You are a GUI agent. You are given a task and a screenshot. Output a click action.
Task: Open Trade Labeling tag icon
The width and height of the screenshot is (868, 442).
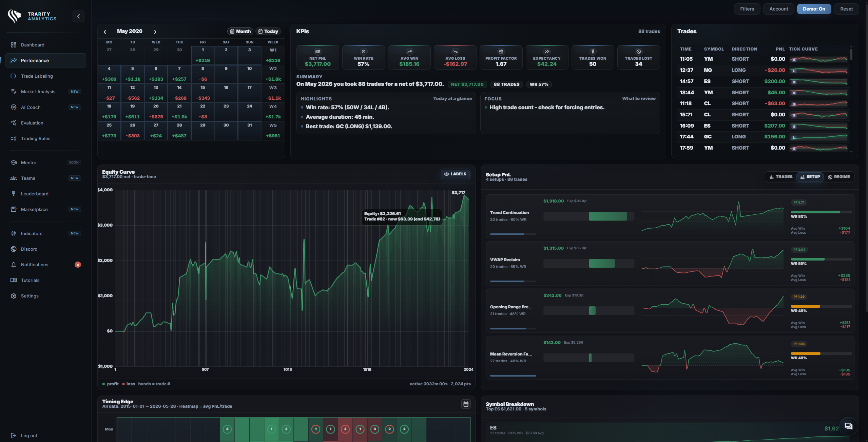click(14, 76)
